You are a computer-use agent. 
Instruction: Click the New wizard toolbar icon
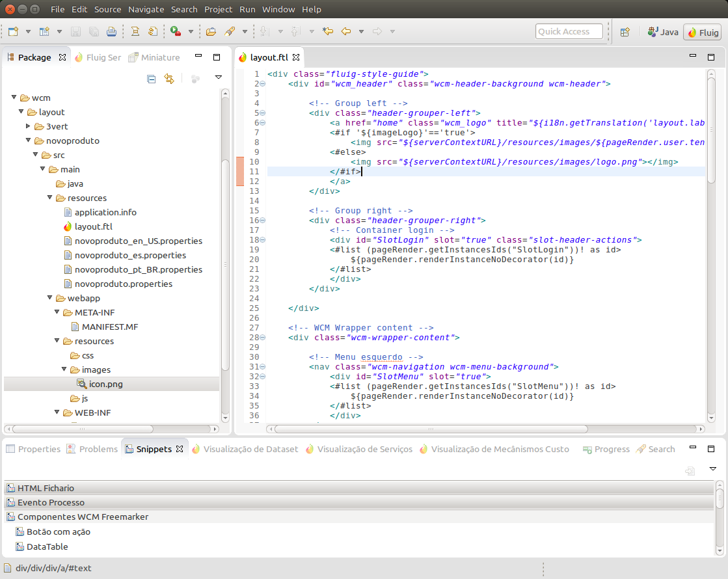coord(13,31)
